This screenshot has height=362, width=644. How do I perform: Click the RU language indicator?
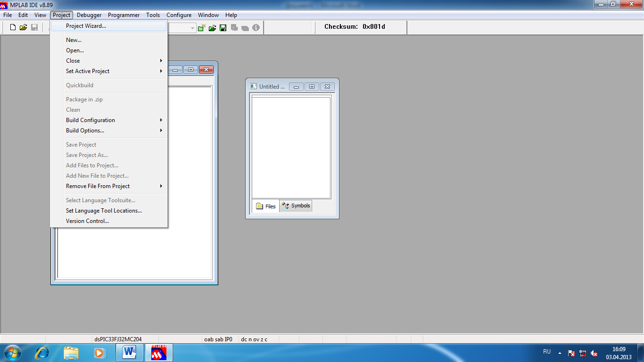[547, 352]
